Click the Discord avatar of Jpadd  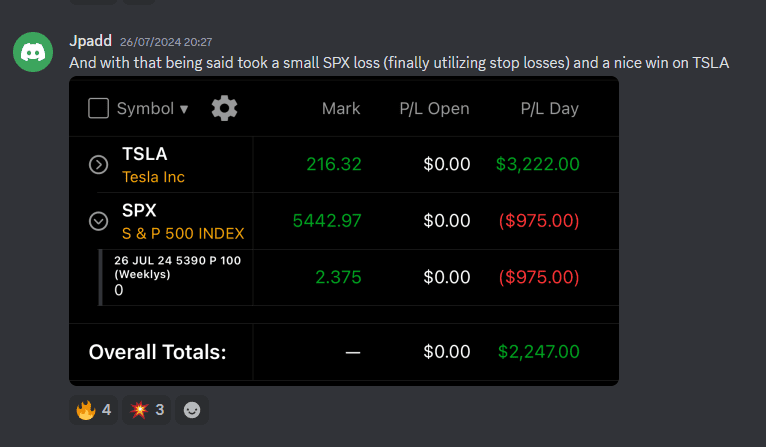click(x=33, y=51)
